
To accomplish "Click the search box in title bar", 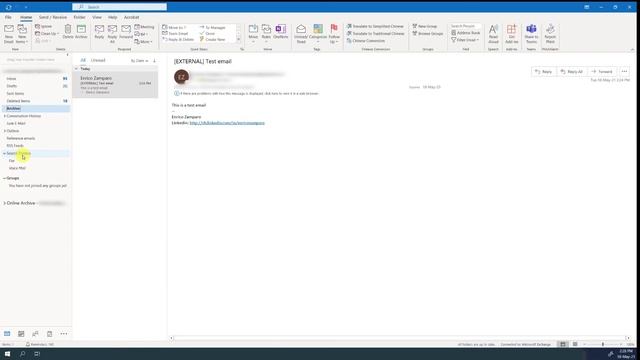I will (x=120, y=7).
